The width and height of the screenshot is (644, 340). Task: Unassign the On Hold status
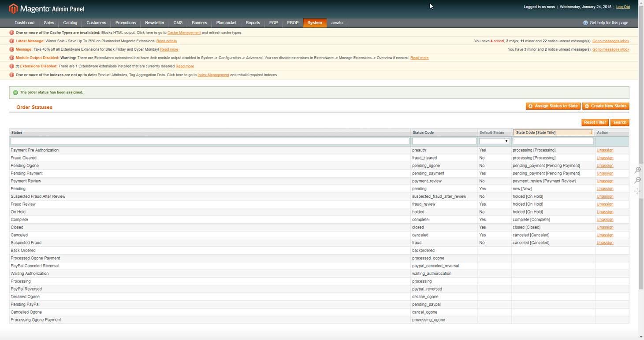(605, 212)
